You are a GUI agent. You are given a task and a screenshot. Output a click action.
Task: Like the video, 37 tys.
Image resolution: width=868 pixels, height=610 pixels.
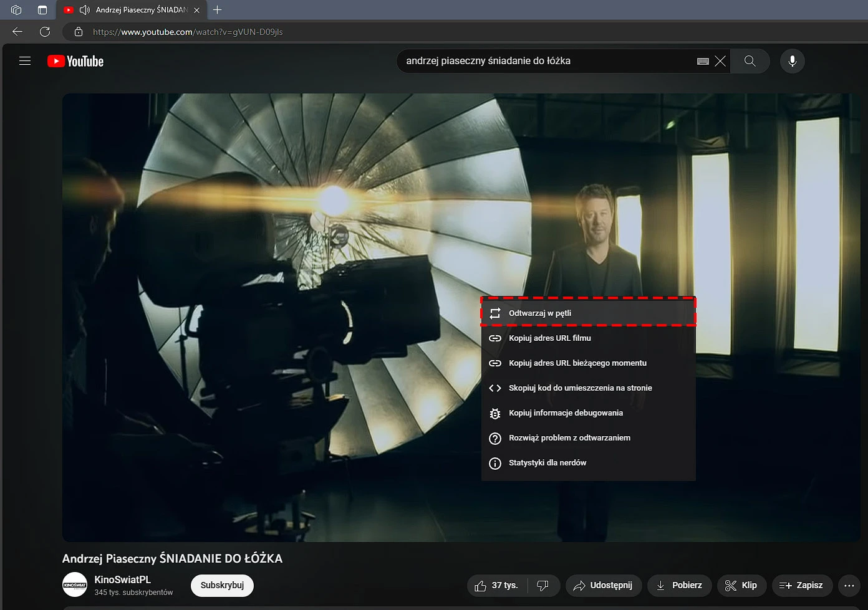497,586
